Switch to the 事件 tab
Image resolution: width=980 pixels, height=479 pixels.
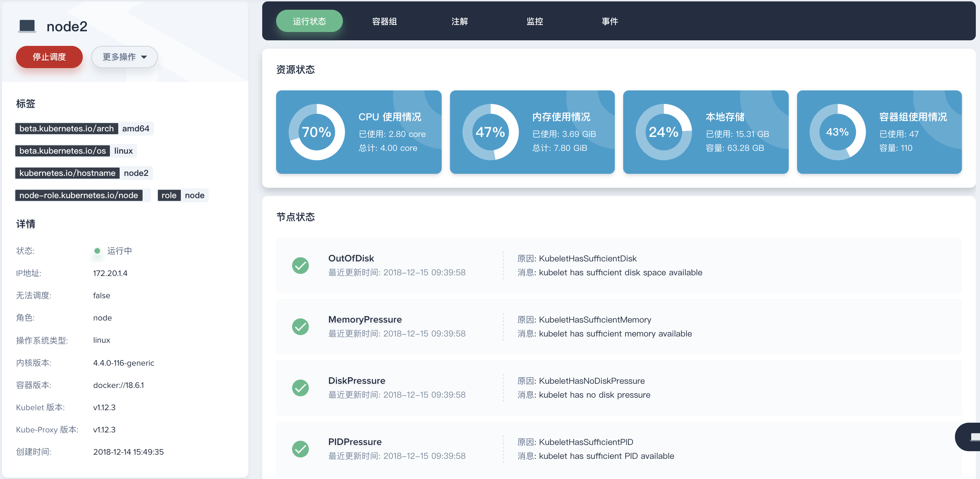tap(609, 21)
